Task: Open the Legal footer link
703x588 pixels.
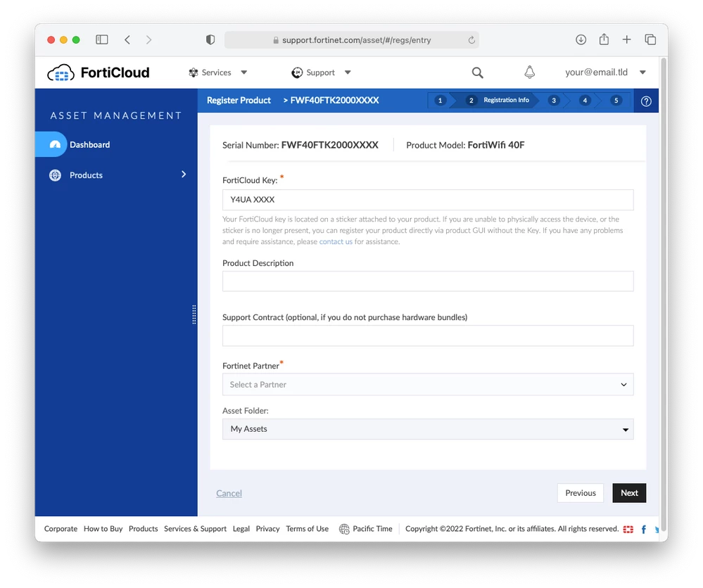Action: point(241,529)
